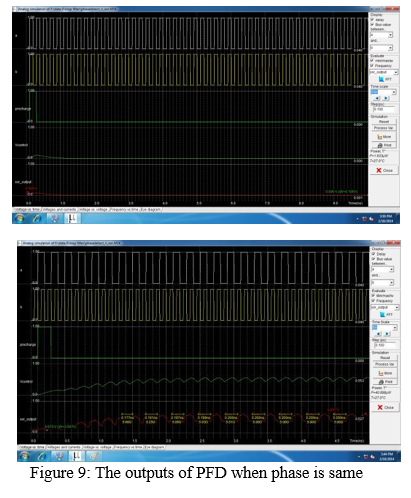
Task: Click the Reset button in lower window
Action: [x=385, y=357]
